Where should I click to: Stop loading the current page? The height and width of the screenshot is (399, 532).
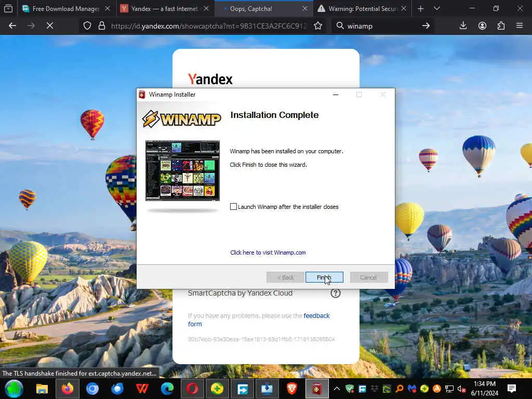coord(50,26)
